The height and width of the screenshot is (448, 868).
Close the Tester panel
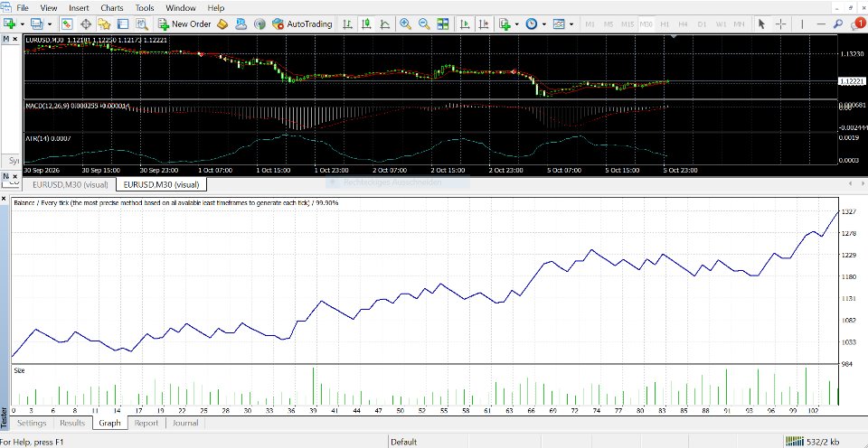(x=4, y=198)
